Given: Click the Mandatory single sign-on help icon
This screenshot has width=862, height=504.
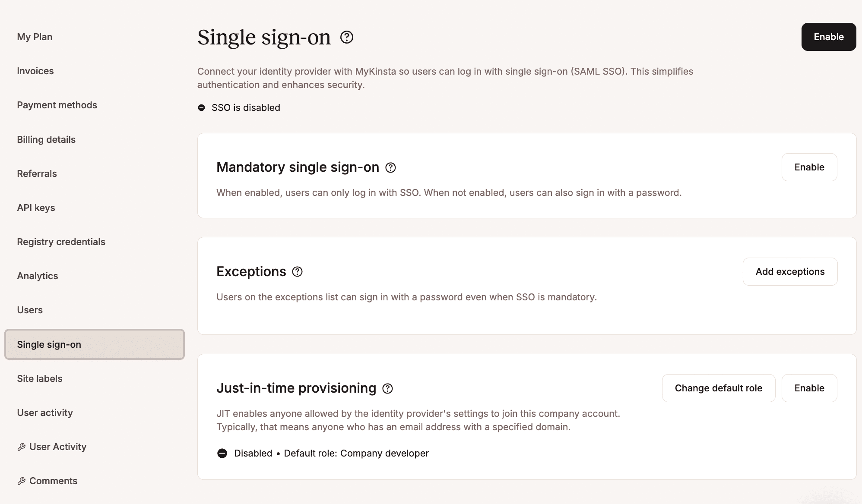Looking at the screenshot, I should [x=391, y=168].
